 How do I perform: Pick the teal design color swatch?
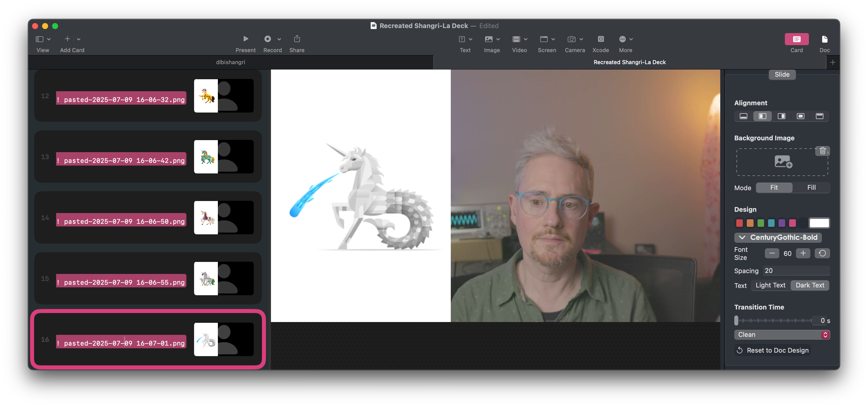[771, 223]
